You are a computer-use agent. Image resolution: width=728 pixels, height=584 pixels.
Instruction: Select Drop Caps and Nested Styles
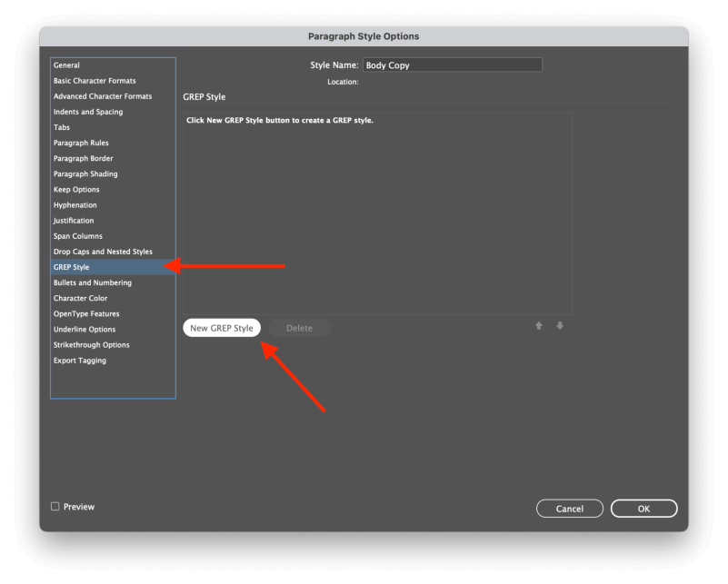point(113,252)
